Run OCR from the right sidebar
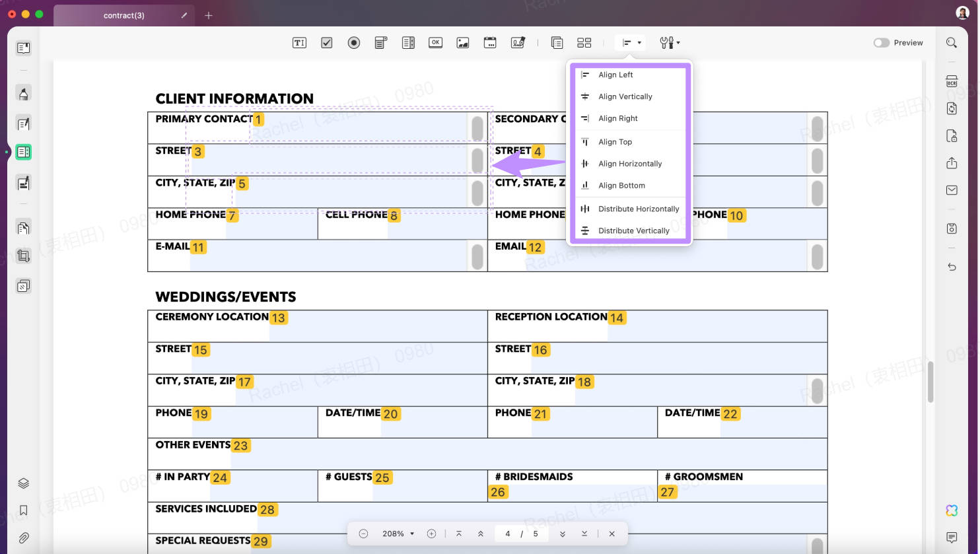The image size is (980, 554). [x=952, y=82]
